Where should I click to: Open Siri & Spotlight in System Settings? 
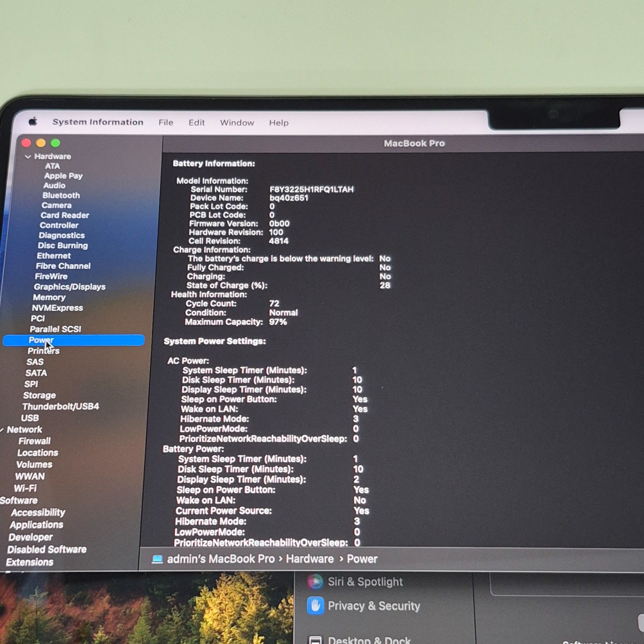pyautogui.click(x=365, y=582)
